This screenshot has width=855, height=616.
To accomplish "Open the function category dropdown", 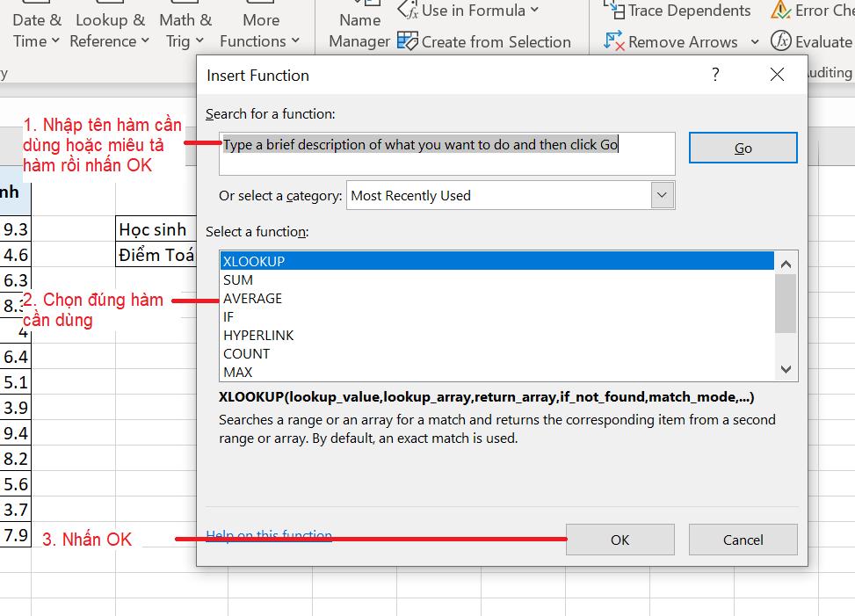I will (663, 195).
